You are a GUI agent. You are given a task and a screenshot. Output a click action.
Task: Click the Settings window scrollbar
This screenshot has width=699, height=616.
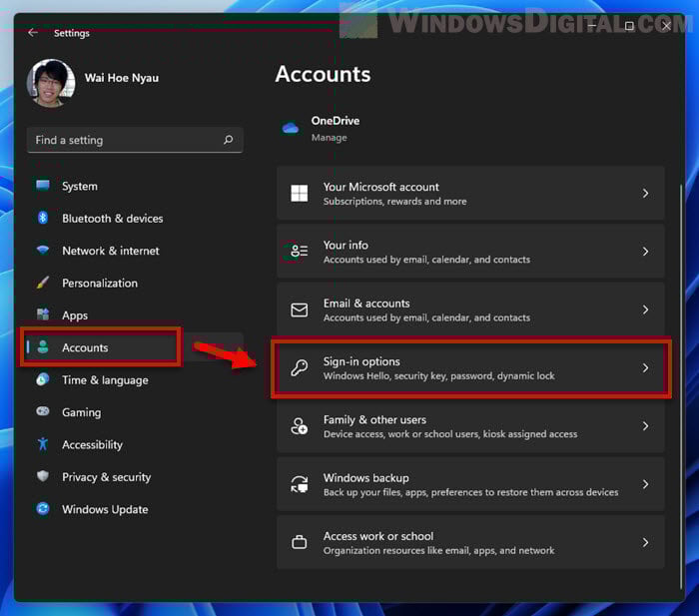[x=681, y=385]
